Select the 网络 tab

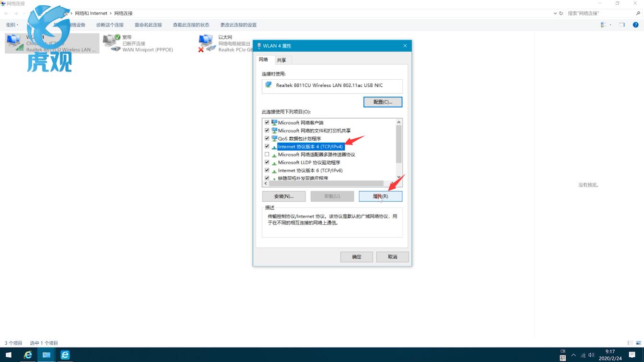click(x=264, y=60)
